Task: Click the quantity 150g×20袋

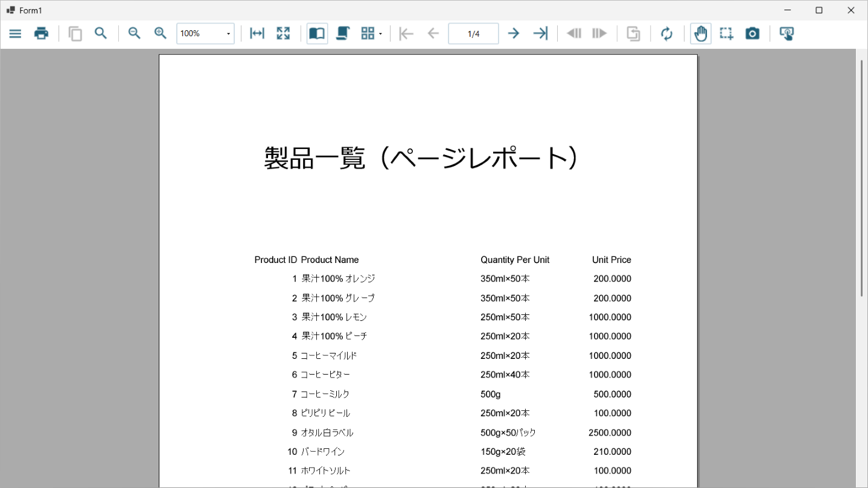Action: pos(503,452)
